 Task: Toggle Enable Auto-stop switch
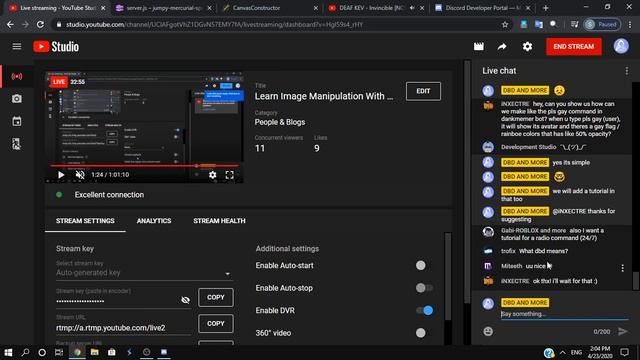424,288
